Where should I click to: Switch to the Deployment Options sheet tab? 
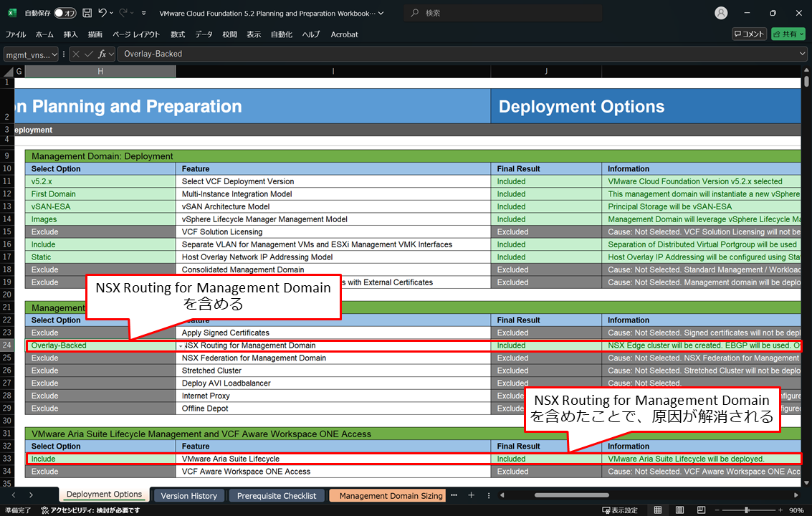click(x=104, y=494)
